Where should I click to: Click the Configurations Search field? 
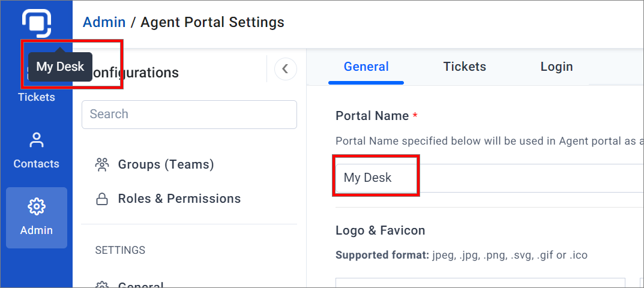click(189, 114)
